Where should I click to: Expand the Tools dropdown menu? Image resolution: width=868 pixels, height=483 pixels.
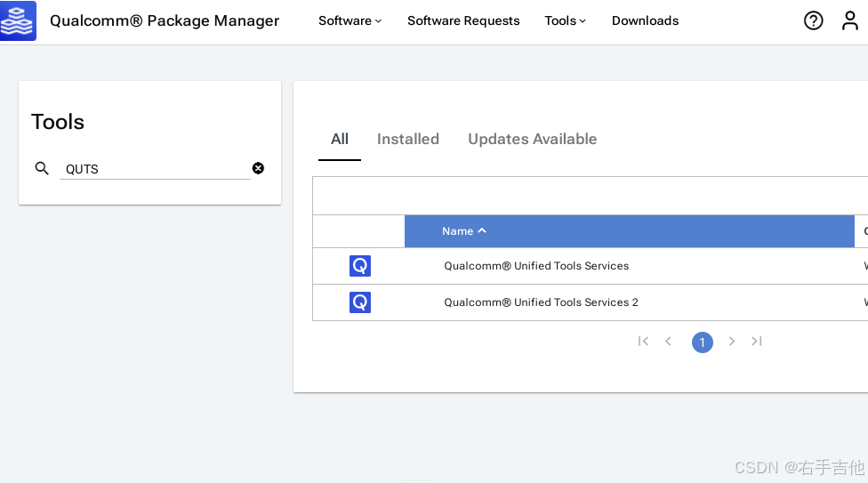coord(566,21)
